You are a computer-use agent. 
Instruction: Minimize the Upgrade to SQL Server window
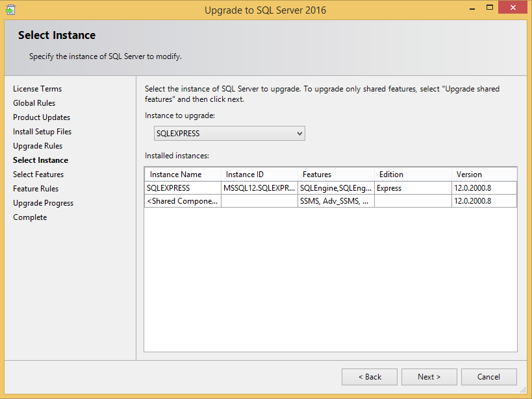pos(472,8)
